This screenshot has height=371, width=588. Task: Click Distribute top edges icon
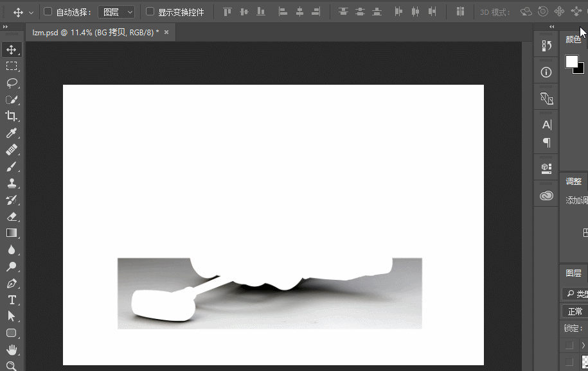click(343, 12)
